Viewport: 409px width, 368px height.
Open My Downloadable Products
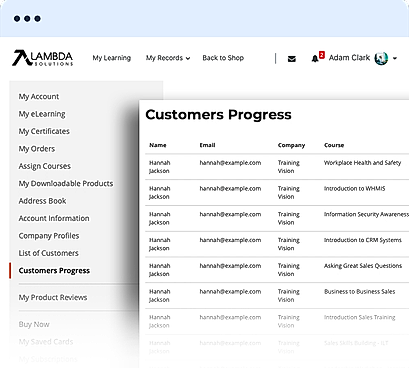coord(66,183)
